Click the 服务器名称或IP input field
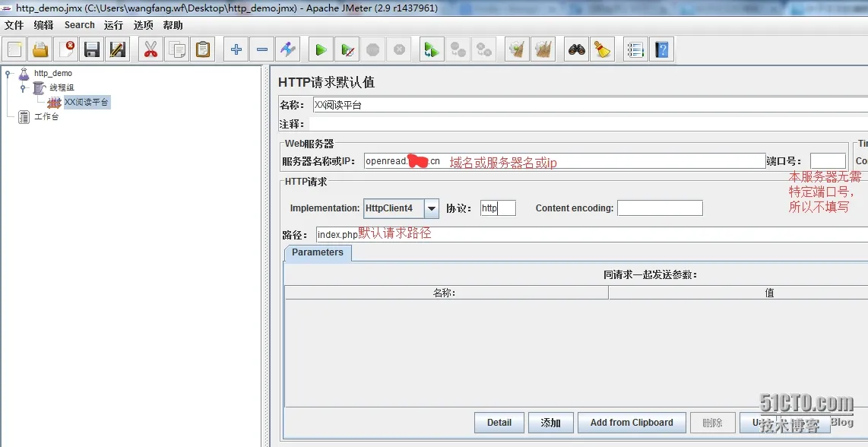 click(x=565, y=161)
